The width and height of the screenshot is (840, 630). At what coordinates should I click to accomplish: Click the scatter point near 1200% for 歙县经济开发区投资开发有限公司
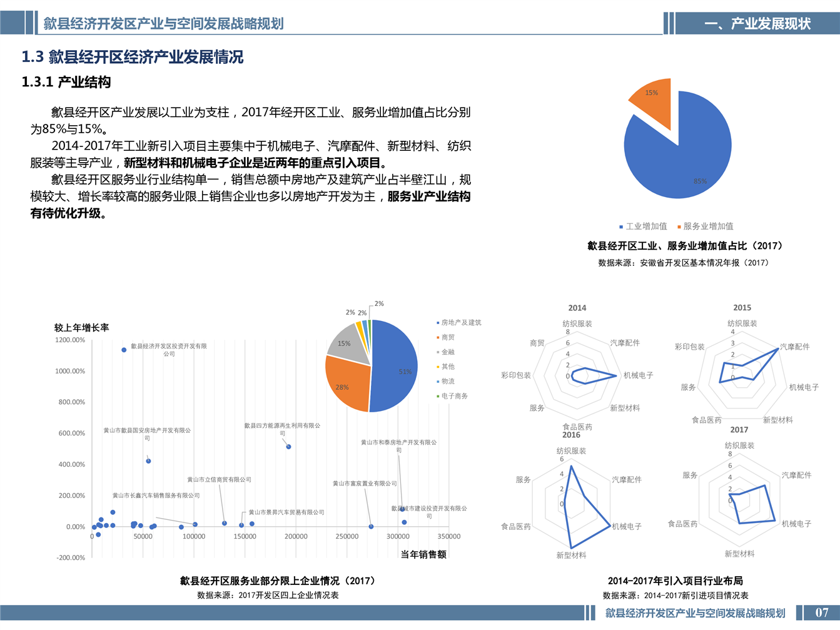click(x=124, y=350)
